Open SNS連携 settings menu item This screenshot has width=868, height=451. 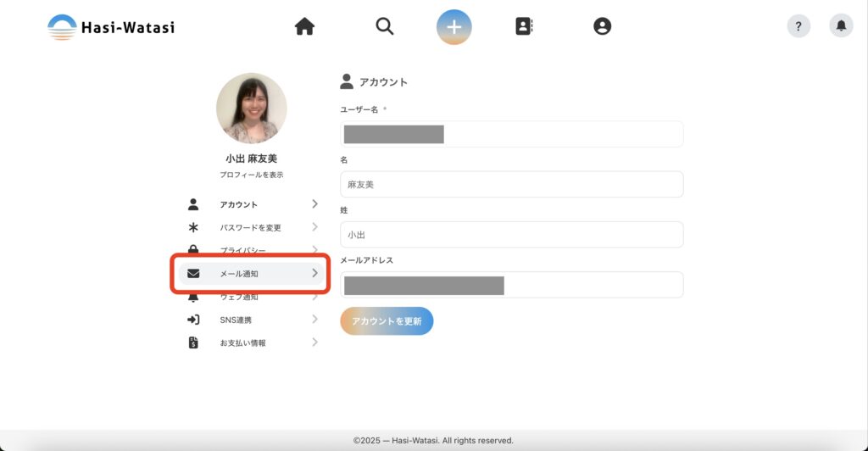pos(235,320)
